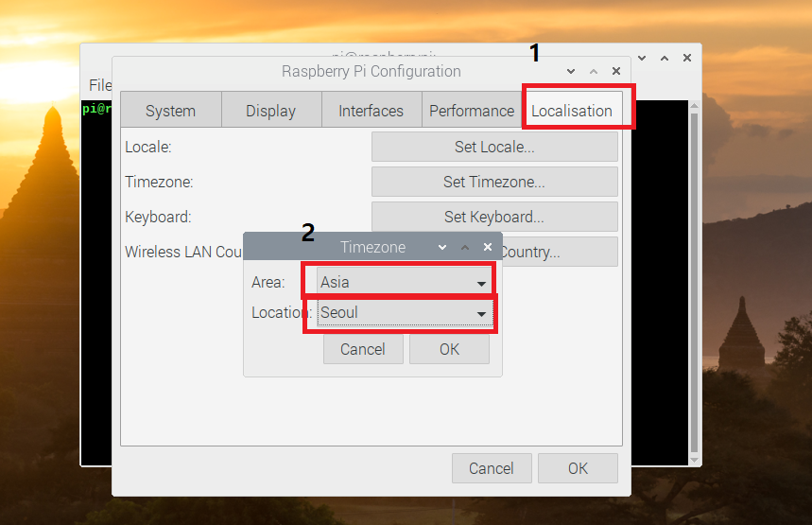Click the Raspberry Pi Configuration title text

point(371,71)
